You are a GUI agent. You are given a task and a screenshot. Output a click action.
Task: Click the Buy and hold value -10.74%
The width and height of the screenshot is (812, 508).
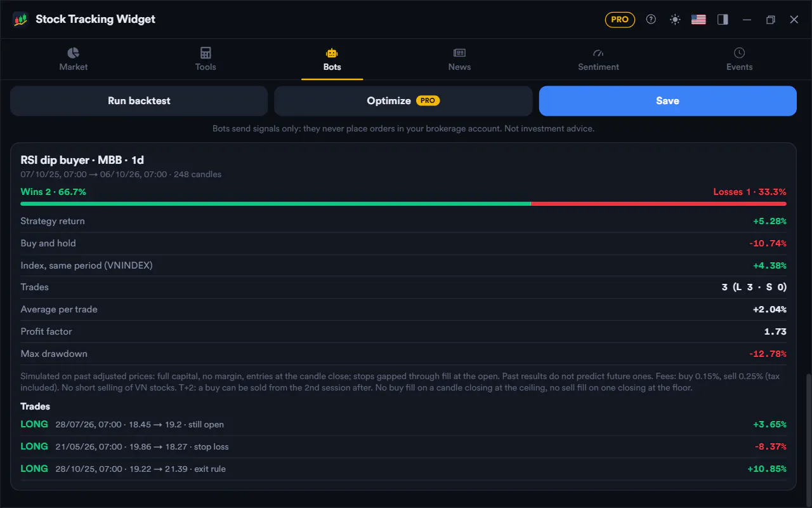pos(768,243)
